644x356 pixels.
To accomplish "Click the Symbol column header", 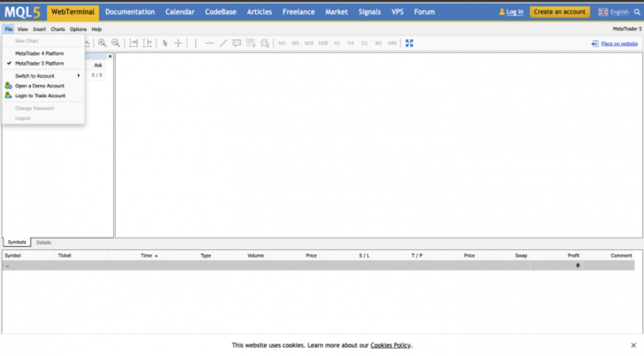I will (x=13, y=256).
